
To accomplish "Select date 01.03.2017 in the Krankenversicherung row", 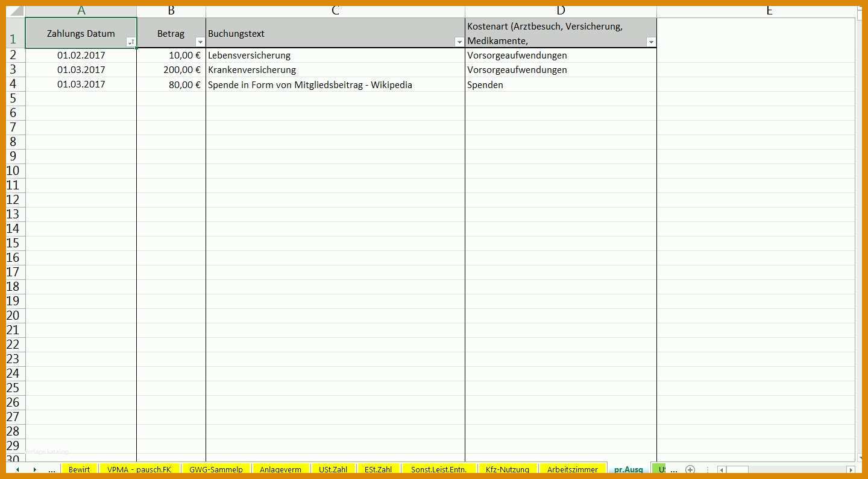I will [81, 70].
